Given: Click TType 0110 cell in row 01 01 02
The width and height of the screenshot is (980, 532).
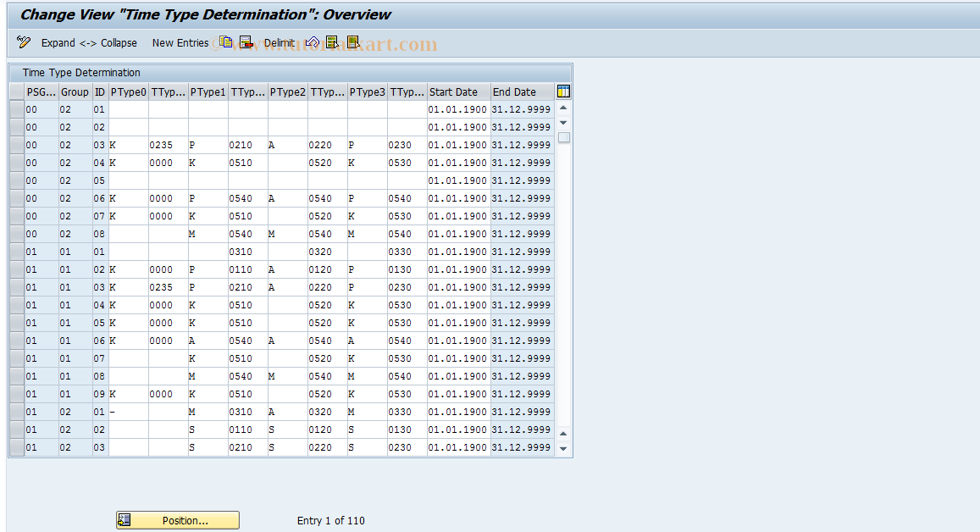Looking at the screenshot, I should (x=248, y=269).
